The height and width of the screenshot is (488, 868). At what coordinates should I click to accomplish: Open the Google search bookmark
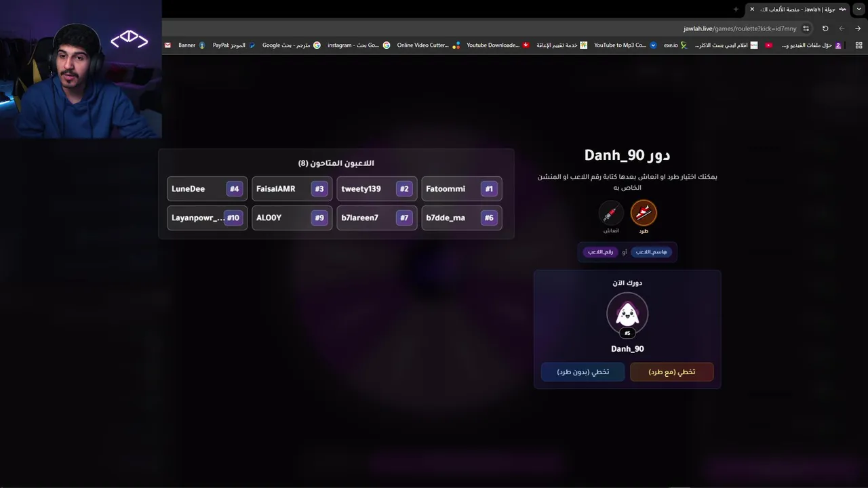292,45
